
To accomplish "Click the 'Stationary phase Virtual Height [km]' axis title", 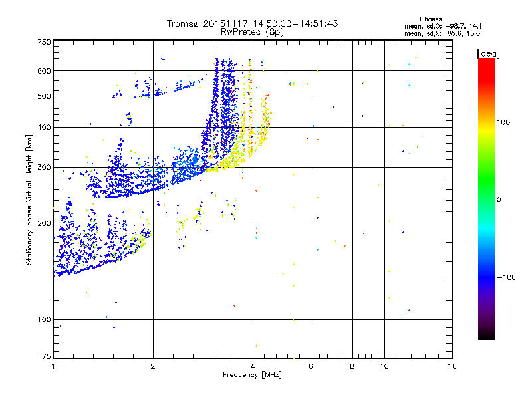I will click(29, 200).
